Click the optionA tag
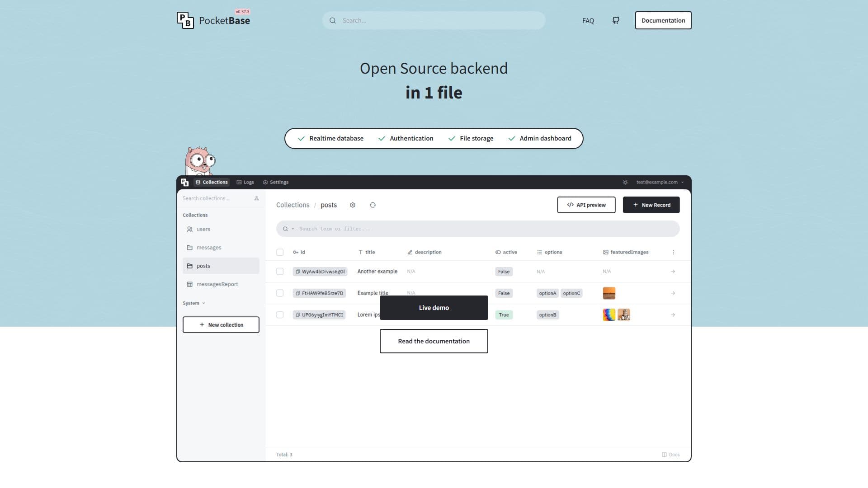The image size is (868, 488). pos(547,293)
